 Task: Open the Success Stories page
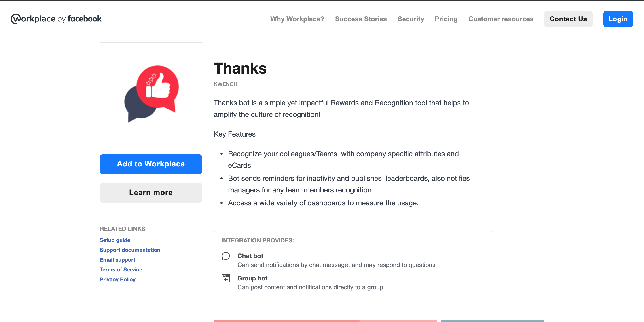[361, 19]
